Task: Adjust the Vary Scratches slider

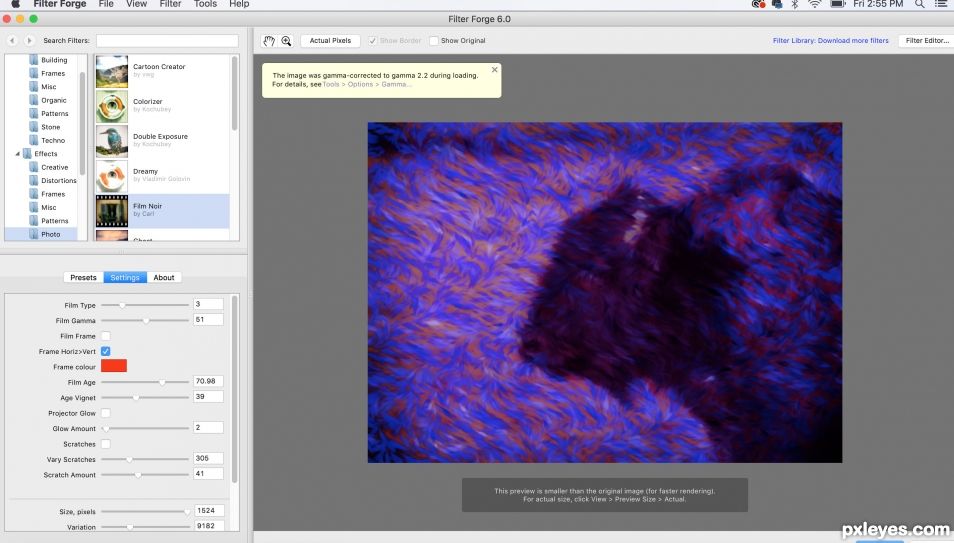Action: pyautogui.click(x=145, y=460)
